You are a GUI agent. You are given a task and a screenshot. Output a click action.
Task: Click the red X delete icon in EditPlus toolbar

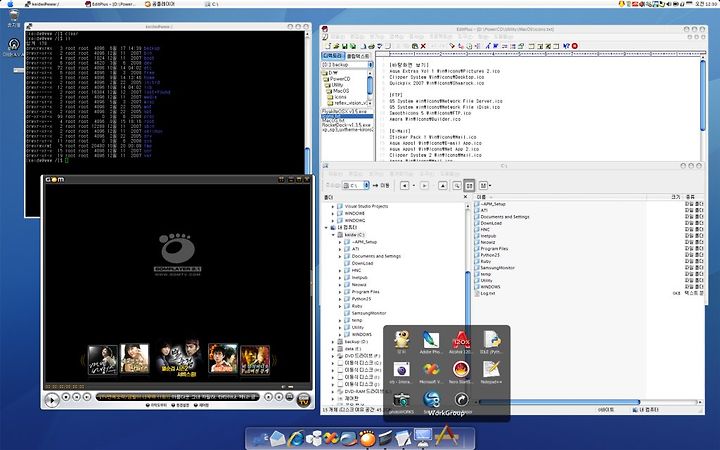[423, 46]
